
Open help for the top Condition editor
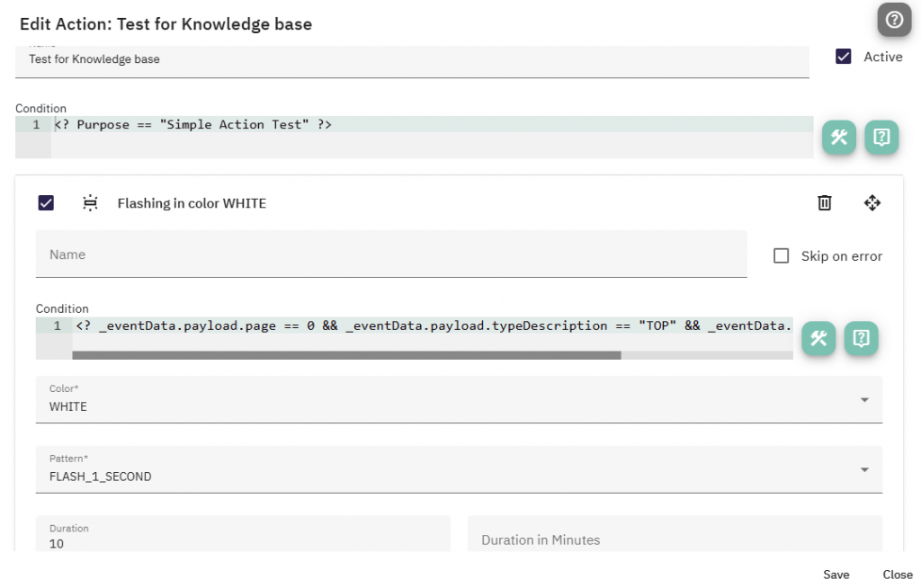(881, 138)
